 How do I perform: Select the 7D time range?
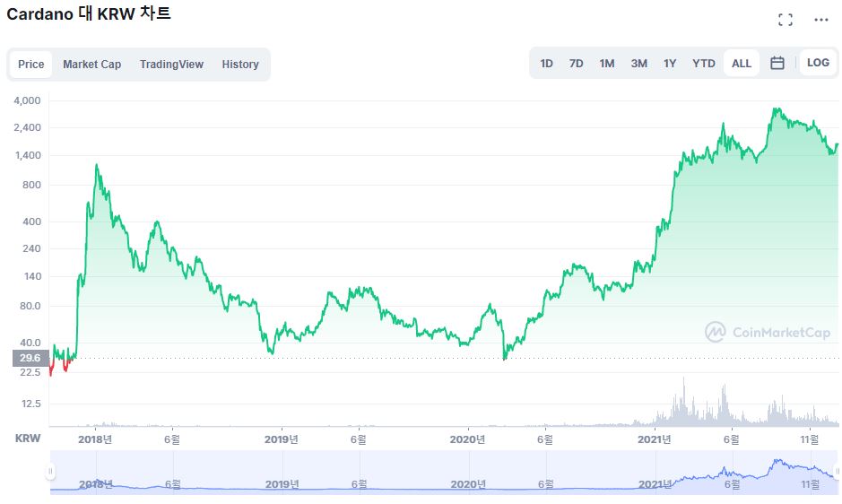(576, 64)
